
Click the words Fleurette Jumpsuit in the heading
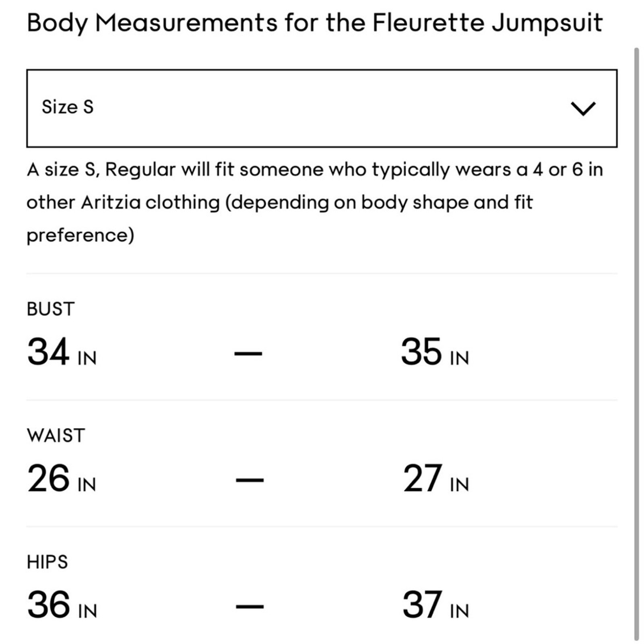click(487, 23)
